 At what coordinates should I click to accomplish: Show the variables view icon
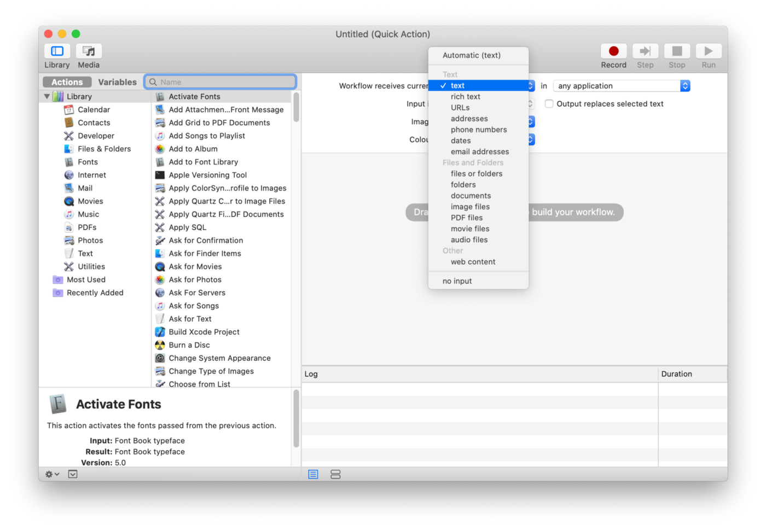tap(335, 475)
